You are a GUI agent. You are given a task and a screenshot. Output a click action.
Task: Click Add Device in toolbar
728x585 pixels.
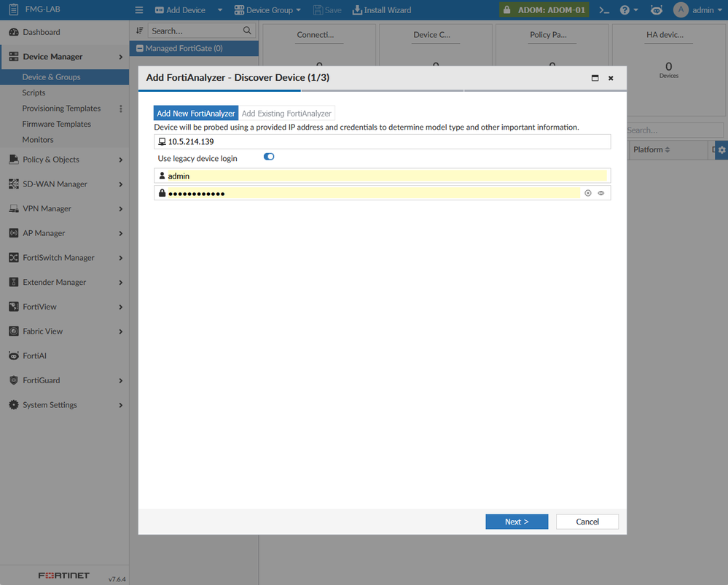click(180, 9)
